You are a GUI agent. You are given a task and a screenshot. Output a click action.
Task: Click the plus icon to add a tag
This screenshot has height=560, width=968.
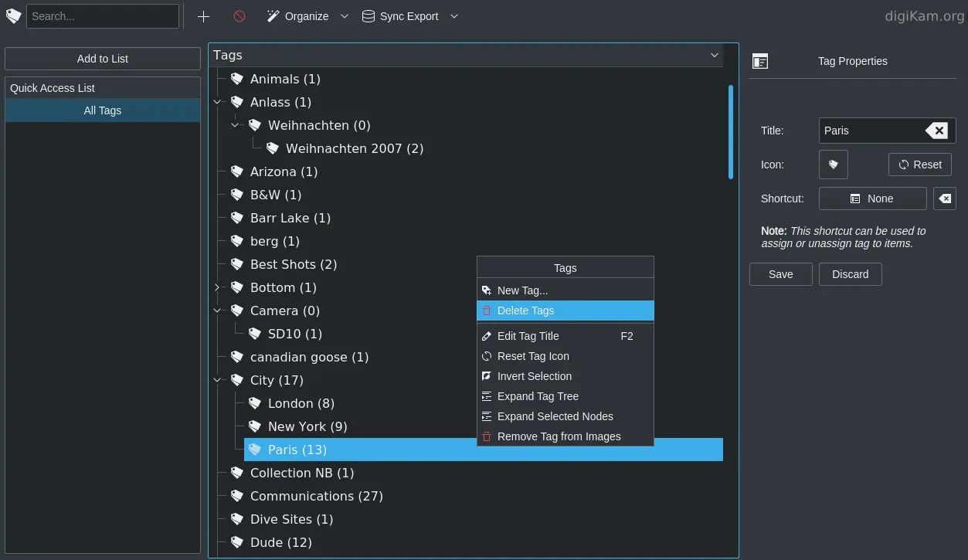click(x=203, y=15)
